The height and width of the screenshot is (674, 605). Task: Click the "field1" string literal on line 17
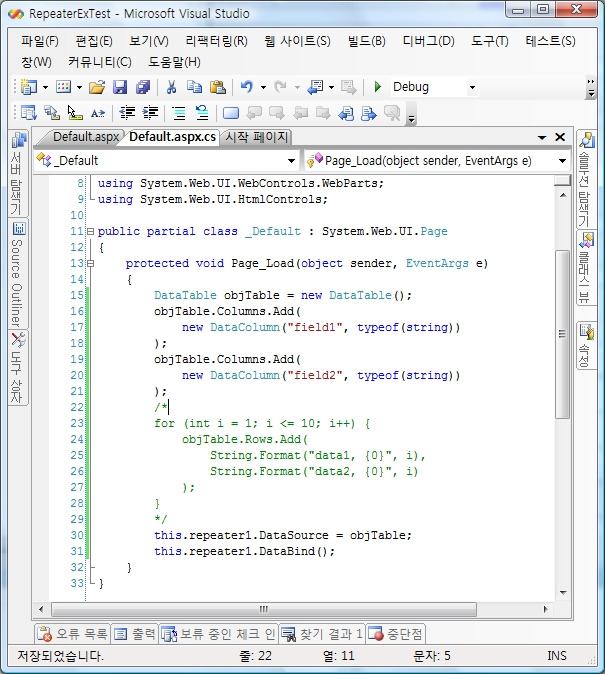pos(315,328)
